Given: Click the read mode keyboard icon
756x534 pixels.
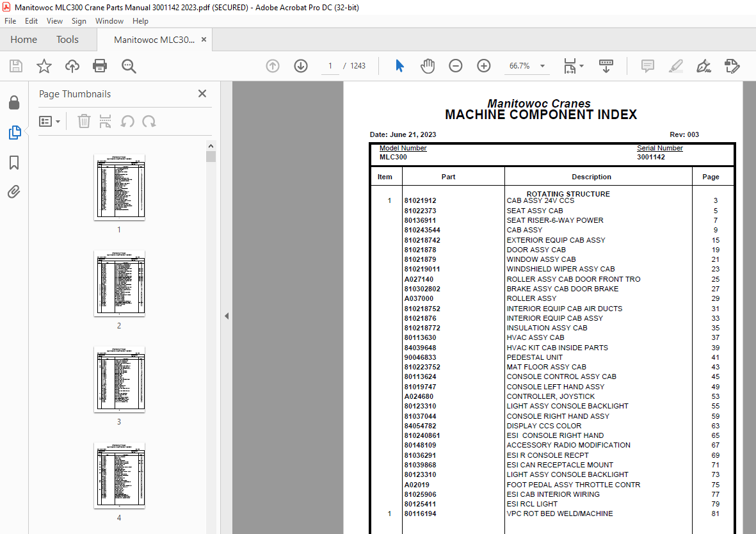Looking at the screenshot, I should pos(606,65).
